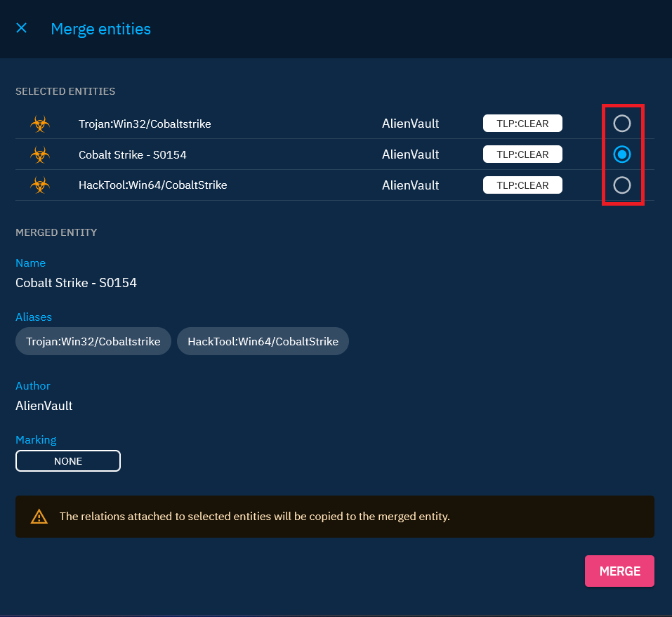
Task: Select HackTool:Win64/CobaltStrike radio button
Action: tap(621, 185)
